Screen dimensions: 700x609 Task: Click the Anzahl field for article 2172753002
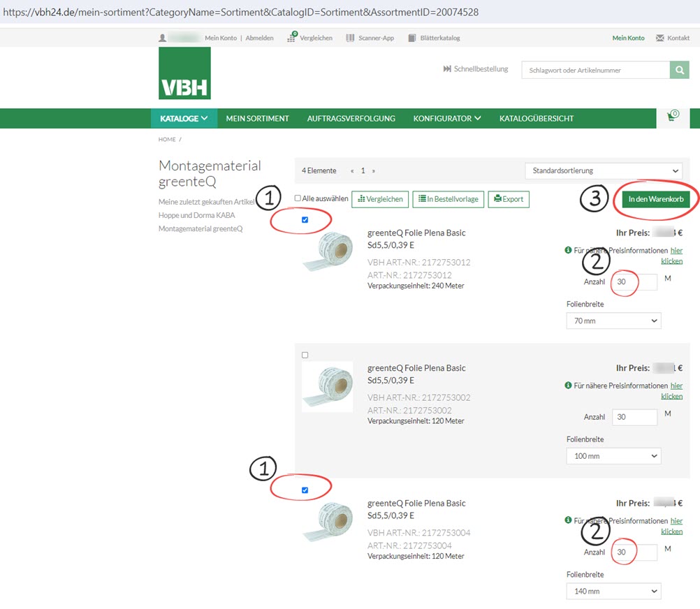coord(634,417)
